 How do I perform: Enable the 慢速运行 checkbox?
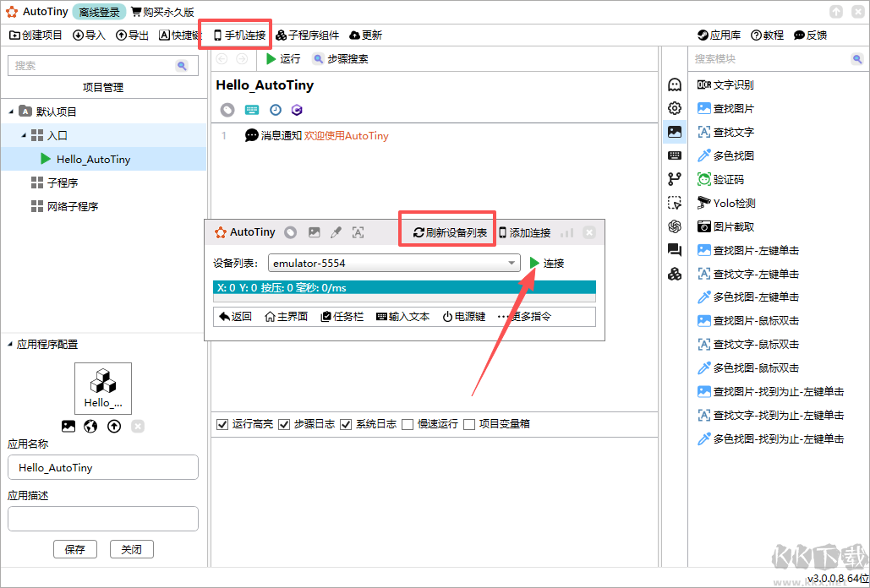(x=408, y=424)
